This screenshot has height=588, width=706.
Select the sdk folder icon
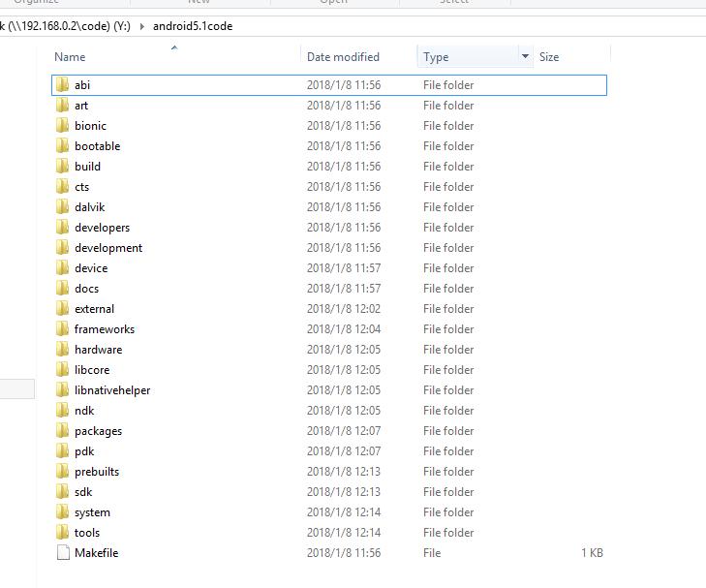tap(63, 492)
